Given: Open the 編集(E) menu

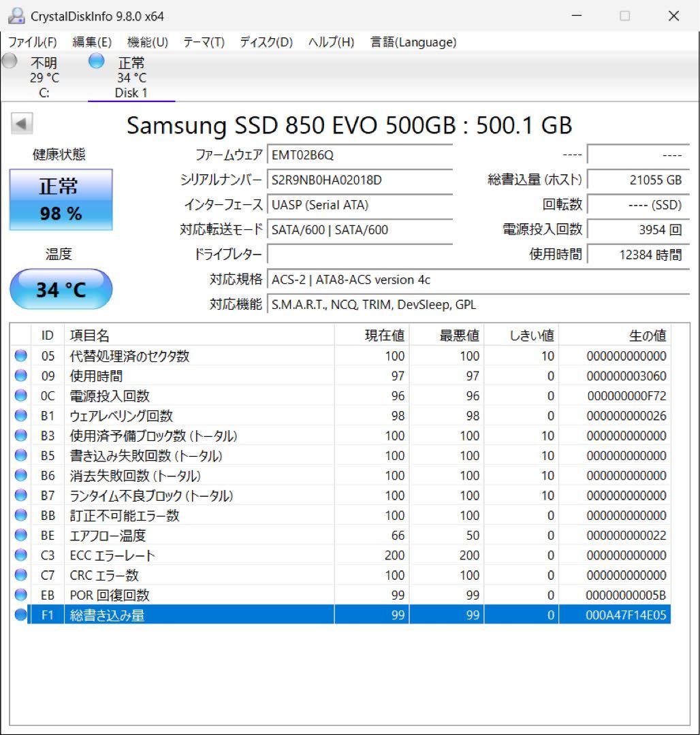Looking at the screenshot, I should tap(92, 42).
